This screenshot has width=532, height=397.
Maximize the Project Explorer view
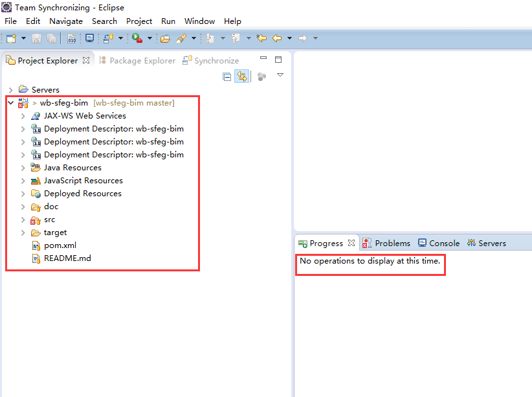pos(278,60)
